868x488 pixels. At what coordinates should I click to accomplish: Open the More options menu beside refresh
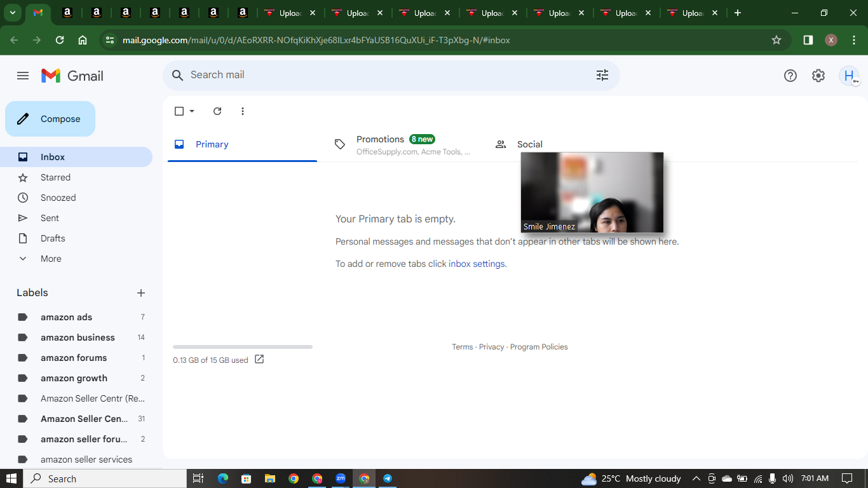point(243,111)
